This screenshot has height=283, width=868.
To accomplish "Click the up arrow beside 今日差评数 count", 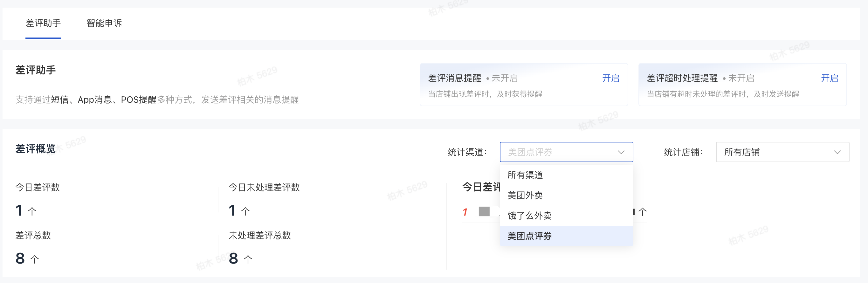I will [x=32, y=211].
